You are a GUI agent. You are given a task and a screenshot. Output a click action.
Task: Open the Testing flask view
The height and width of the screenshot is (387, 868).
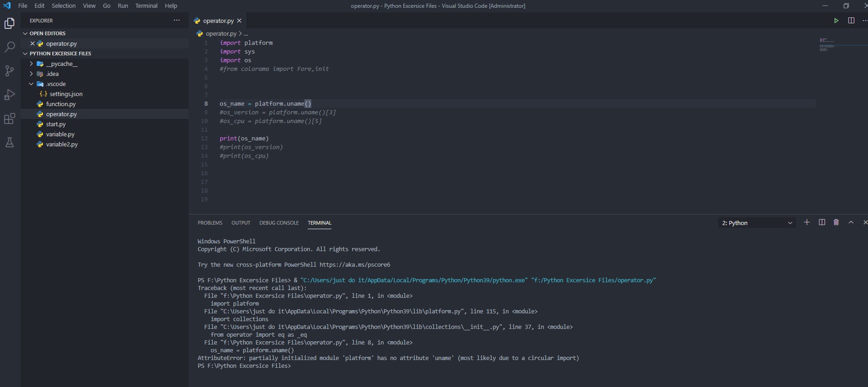point(10,143)
